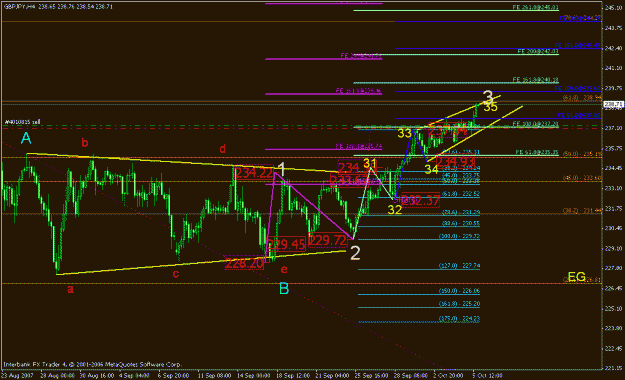This screenshot has height=380, width=625.
Task: Select the red 228.20 price label
Action: [244, 263]
